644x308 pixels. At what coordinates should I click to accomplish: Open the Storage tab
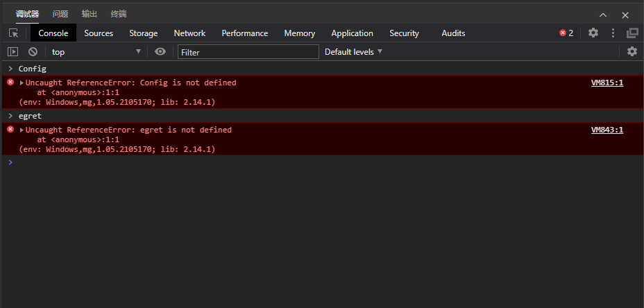click(144, 33)
